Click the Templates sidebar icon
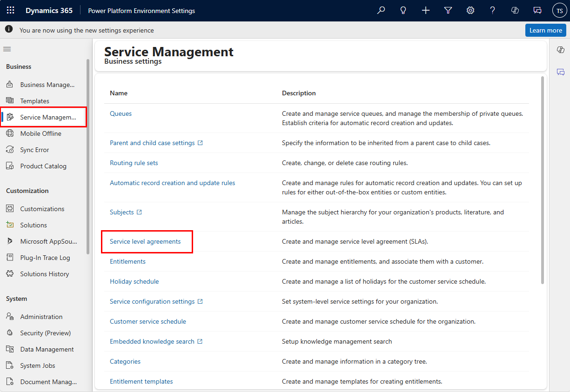This screenshot has width=570, height=392. 10,101
